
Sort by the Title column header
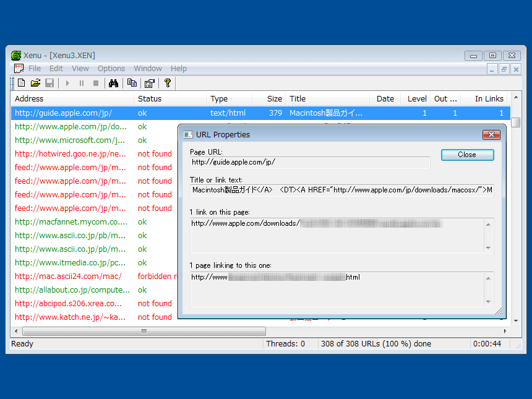[327, 99]
